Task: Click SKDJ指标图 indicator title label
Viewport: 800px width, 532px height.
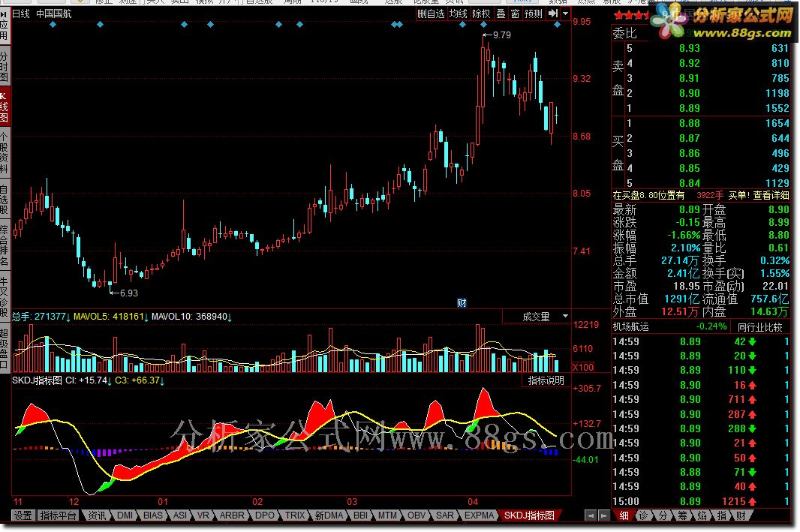Action: click(x=37, y=380)
